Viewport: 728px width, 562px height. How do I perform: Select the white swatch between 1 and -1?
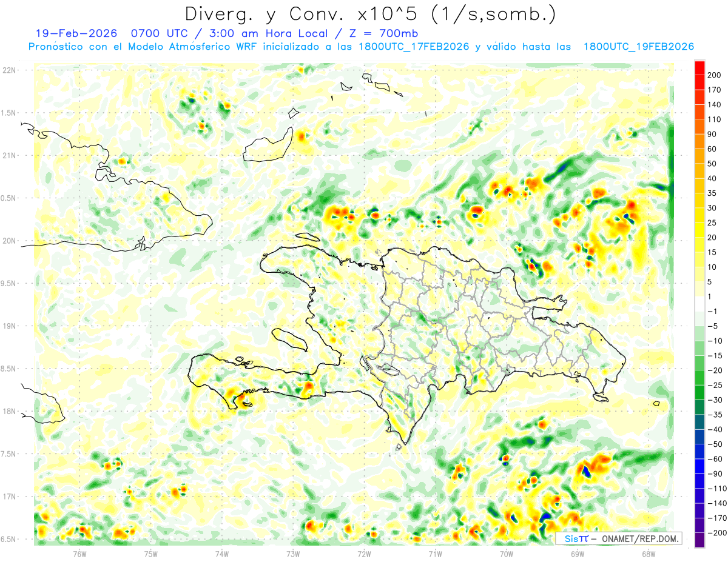(699, 304)
